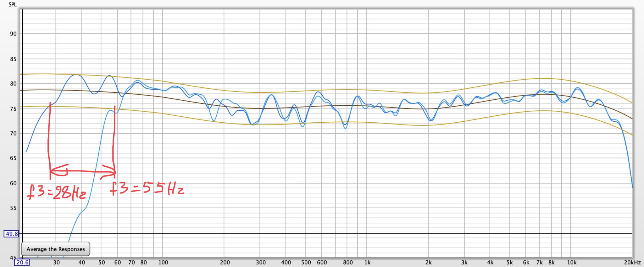Click the 30 Hz frequency axis label
This screenshot has height=267, width=644.
pyautogui.click(x=56, y=262)
